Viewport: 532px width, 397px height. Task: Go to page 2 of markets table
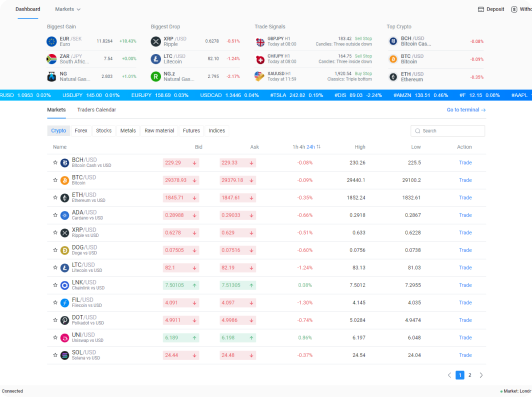pos(470,375)
